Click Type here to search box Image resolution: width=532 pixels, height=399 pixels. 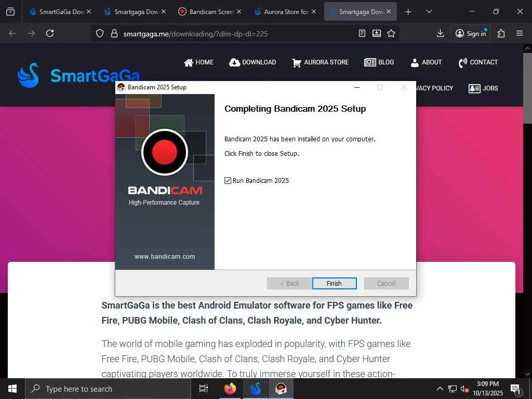tap(108, 389)
